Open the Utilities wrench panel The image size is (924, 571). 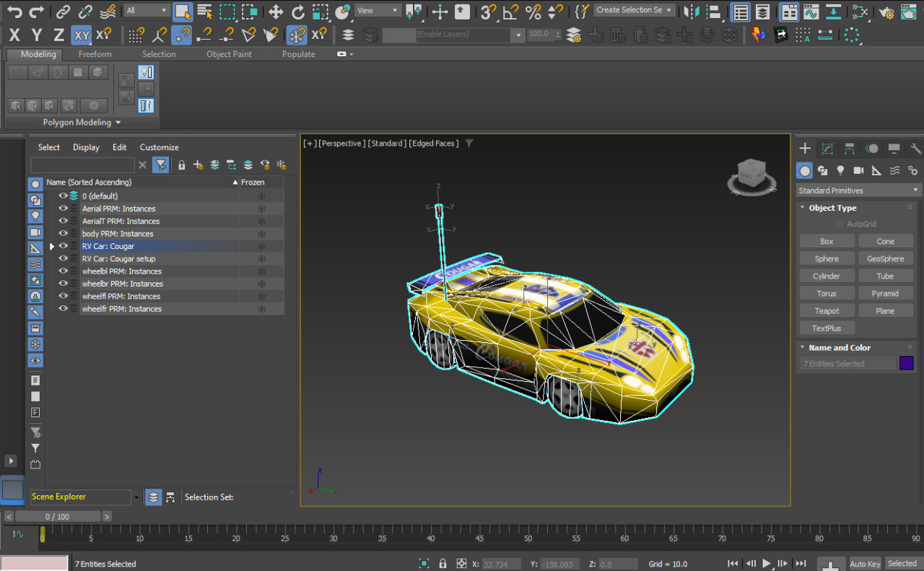tap(916, 149)
